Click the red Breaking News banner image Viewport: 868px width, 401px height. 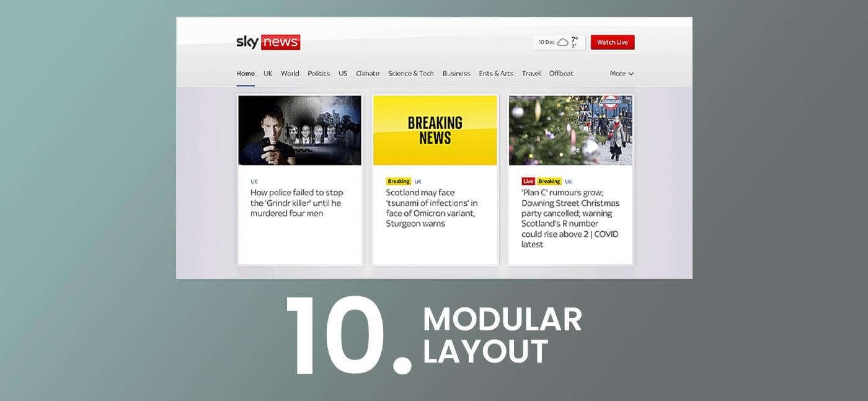coord(435,130)
